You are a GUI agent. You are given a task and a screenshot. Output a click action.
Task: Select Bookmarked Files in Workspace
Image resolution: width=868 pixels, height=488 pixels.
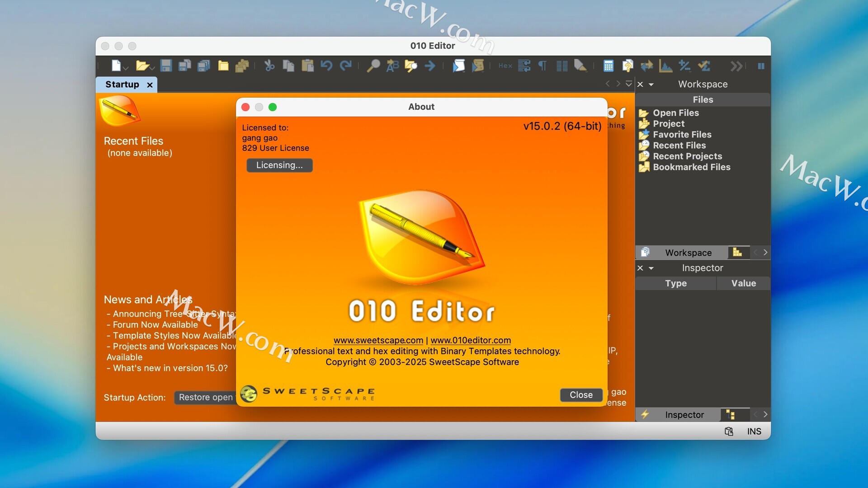[692, 167]
